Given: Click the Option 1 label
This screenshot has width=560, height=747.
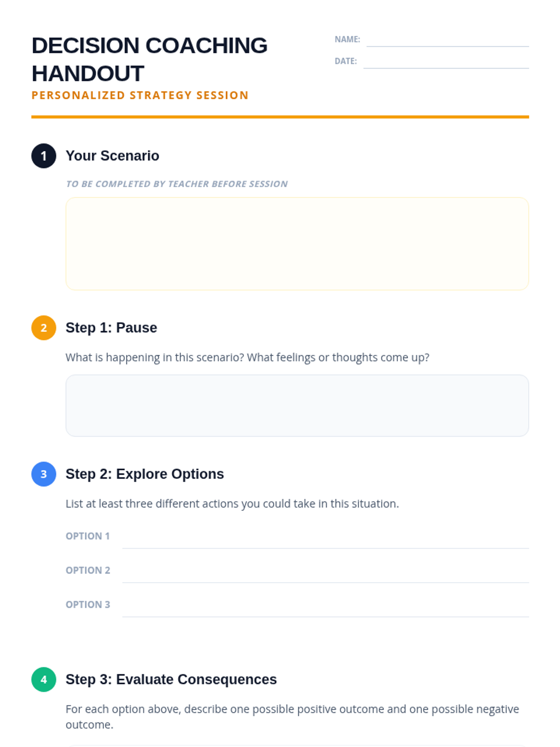Looking at the screenshot, I should pyautogui.click(x=88, y=536).
